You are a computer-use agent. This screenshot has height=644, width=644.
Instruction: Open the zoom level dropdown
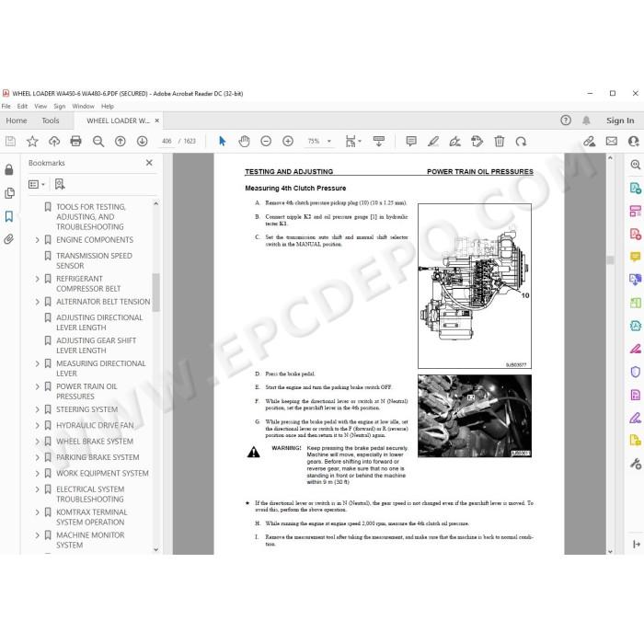pos(329,142)
